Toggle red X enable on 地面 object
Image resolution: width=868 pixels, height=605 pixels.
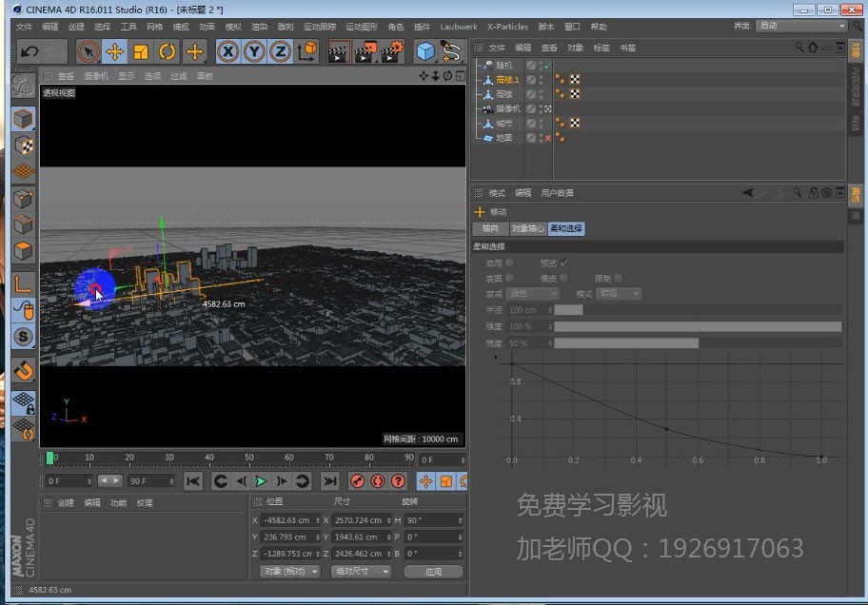[547, 138]
